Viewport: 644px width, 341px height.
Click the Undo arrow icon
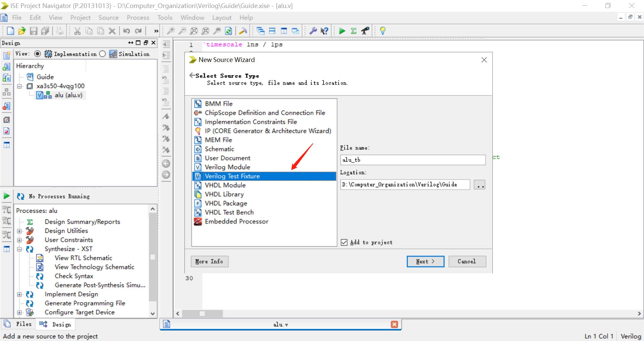click(126, 31)
